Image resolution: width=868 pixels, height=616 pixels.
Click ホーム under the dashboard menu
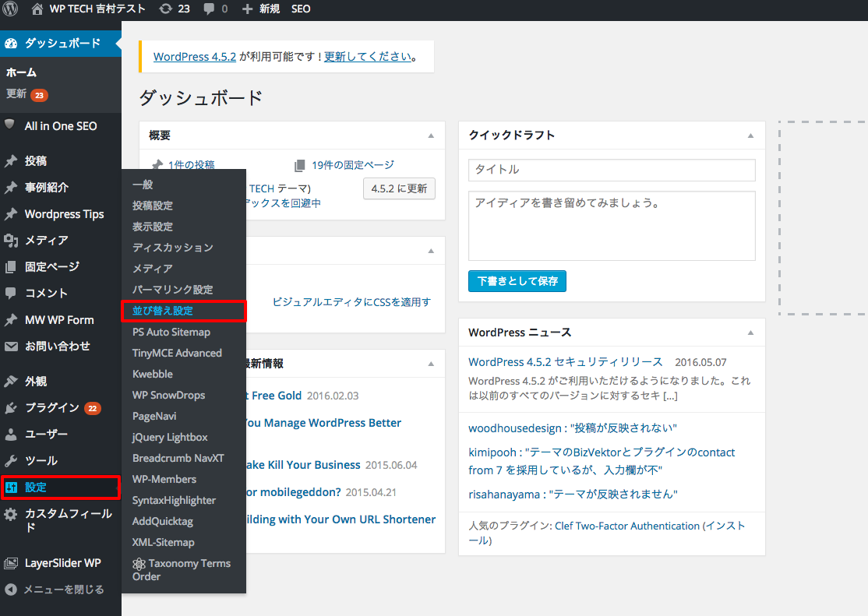[22, 72]
